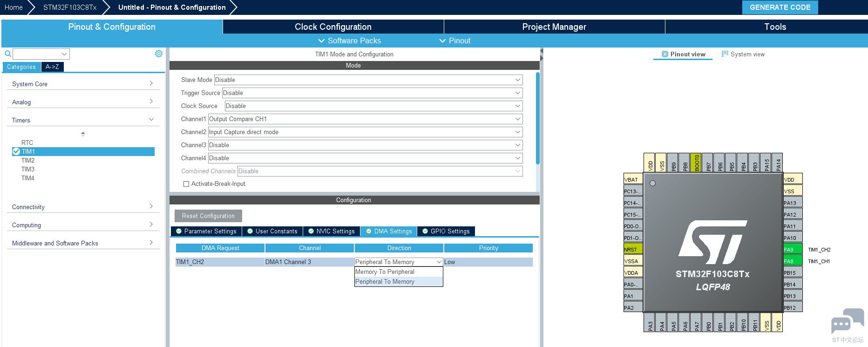Open the GPIO Settings tab
This screenshot has height=347, width=868.
pos(446,231)
